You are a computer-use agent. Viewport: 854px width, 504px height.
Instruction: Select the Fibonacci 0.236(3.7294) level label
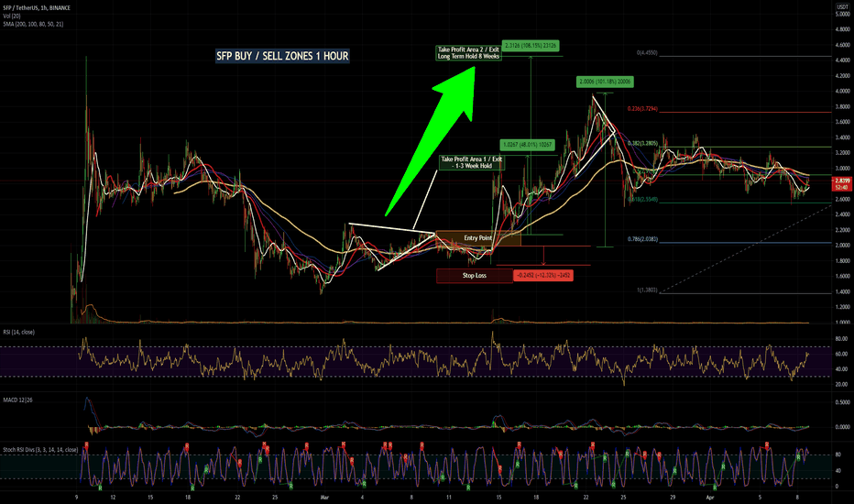642,109
